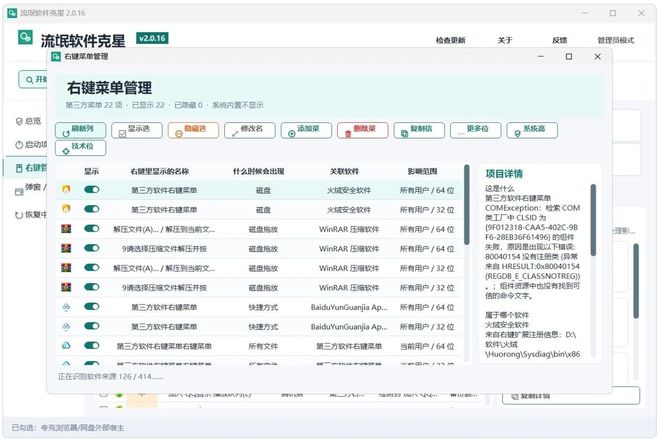Click 复制详情 button in the main window
Viewport: 660px width, 442px height.
571,396
